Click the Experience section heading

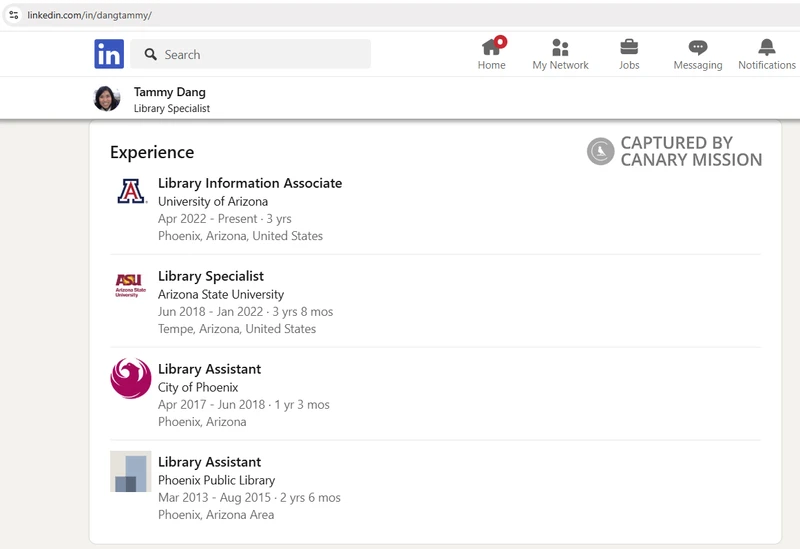(x=152, y=153)
